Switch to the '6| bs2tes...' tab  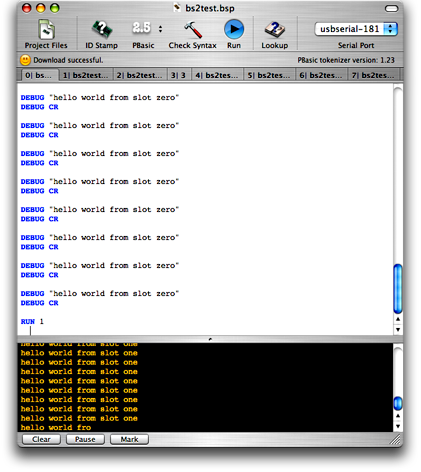coord(321,75)
